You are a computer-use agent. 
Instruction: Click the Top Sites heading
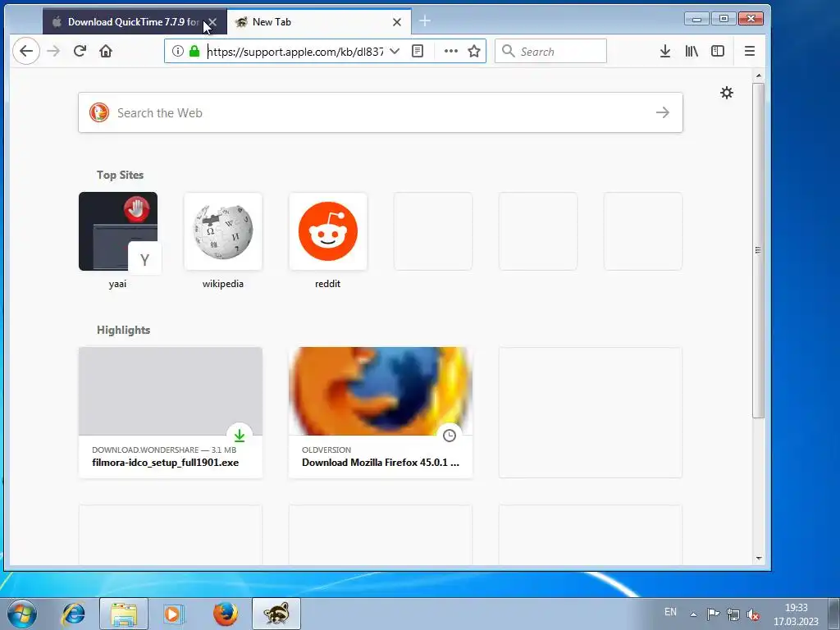[x=120, y=176]
